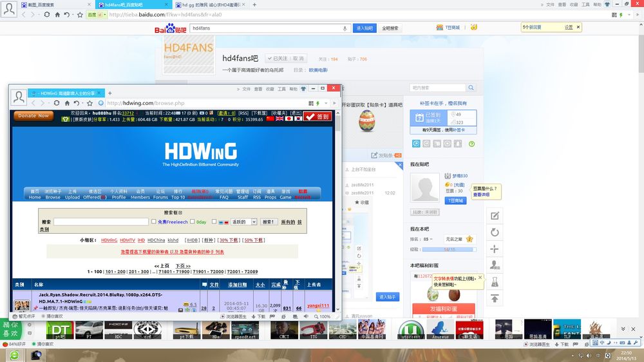Click the 101 - 200 pagination link
The image size is (644, 362).
pos(115,272)
